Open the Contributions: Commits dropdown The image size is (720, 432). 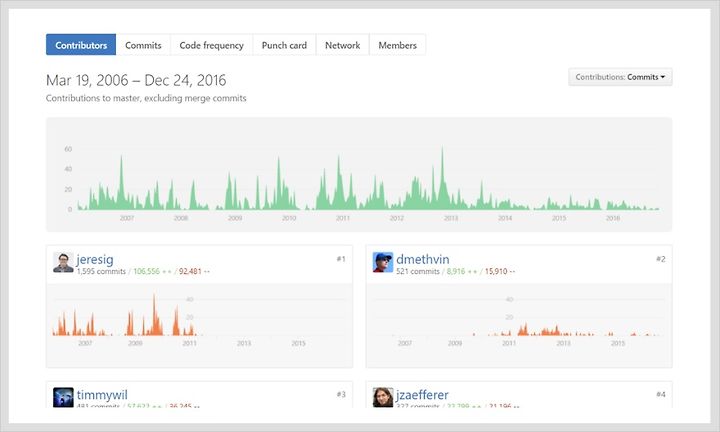620,77
